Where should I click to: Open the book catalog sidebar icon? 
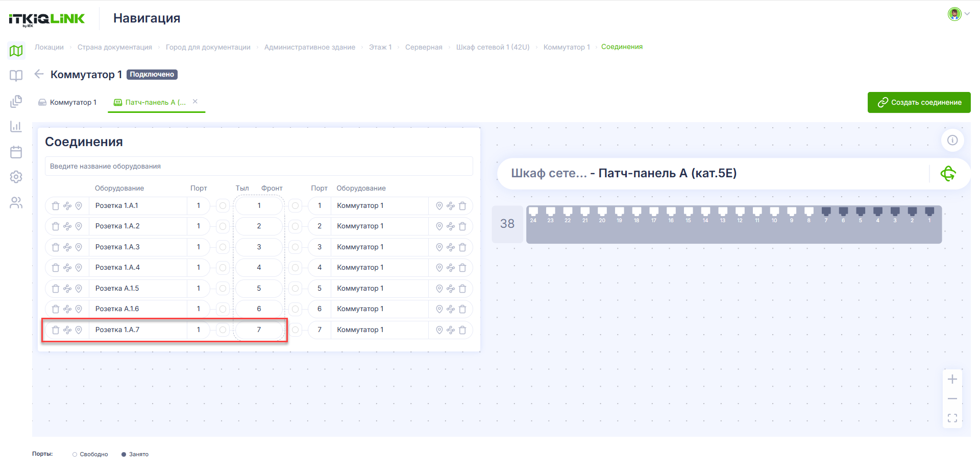pyautogui.click(x=16, y=76)
